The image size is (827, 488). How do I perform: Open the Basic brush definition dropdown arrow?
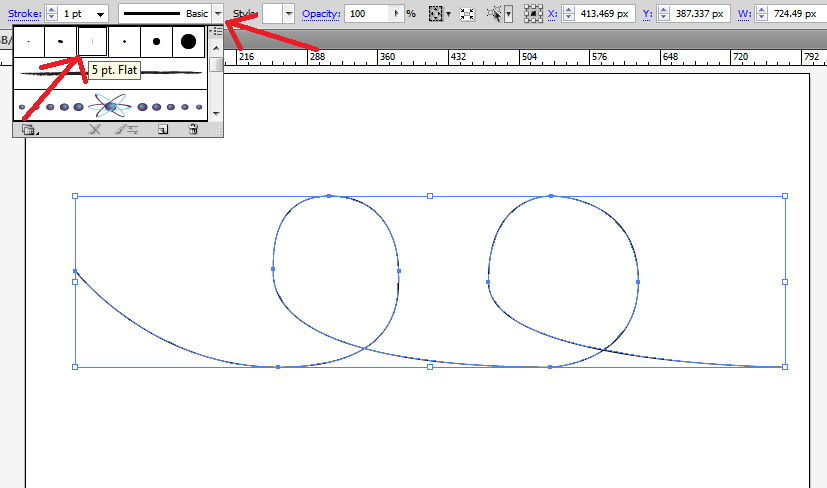(218, 14)
